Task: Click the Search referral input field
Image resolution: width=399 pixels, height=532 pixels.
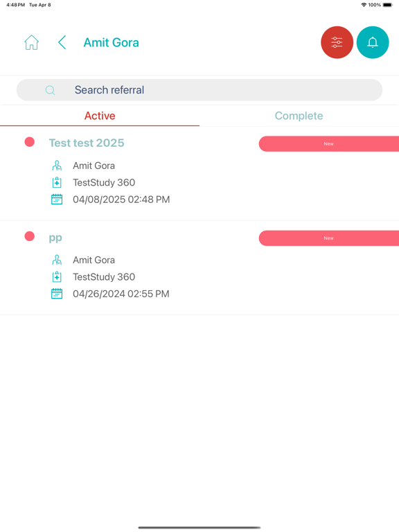Action: point(199,90)
